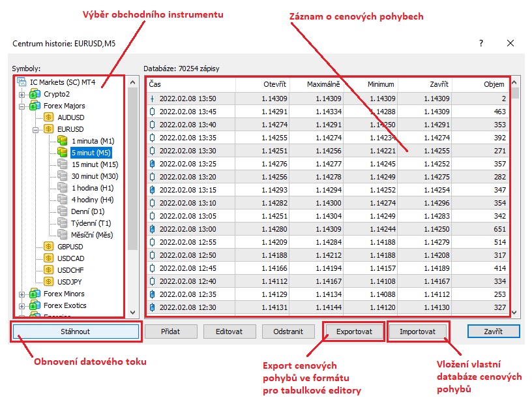The image size is (532, 402).
Task: Click the candle icon in the 13:25 row
Action: click(153, 163)
